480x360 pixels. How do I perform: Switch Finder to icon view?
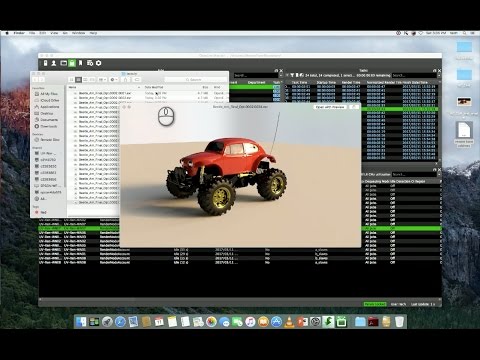pos(71,80)
